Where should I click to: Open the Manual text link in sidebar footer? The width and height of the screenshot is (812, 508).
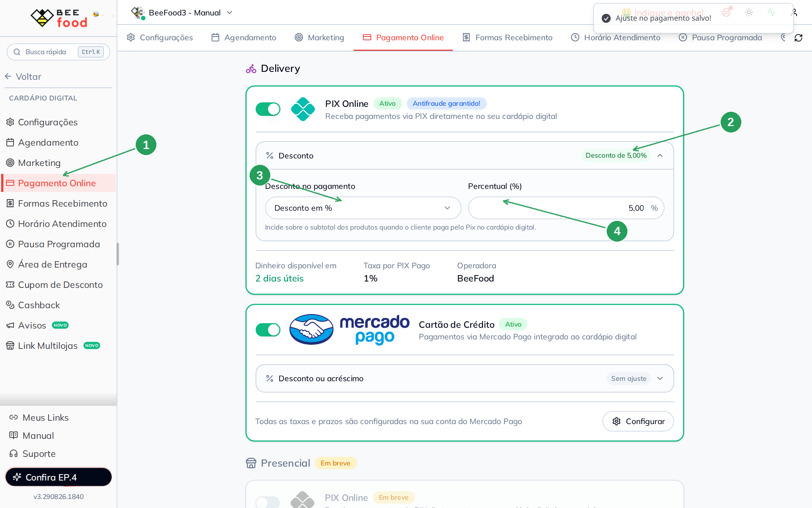pos(38,435)
